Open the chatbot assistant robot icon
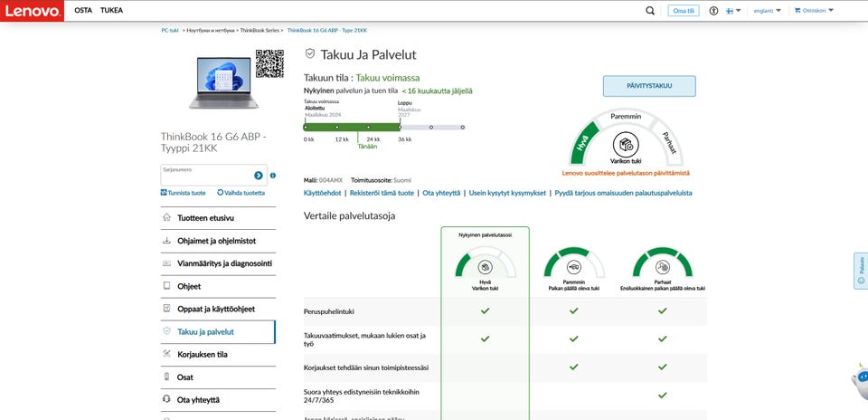Image resolution: width=868 pixels, height=420 pixels. tap(860, 382)
